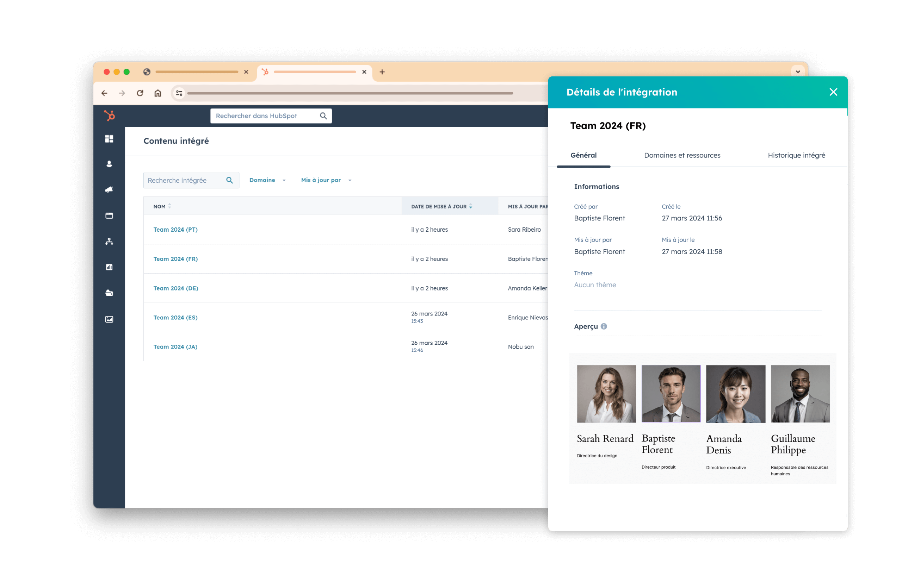Screen dimensions: 902x588
Task: Click the browser home icon
Action: pyautogui.click(x=157, y=93)
